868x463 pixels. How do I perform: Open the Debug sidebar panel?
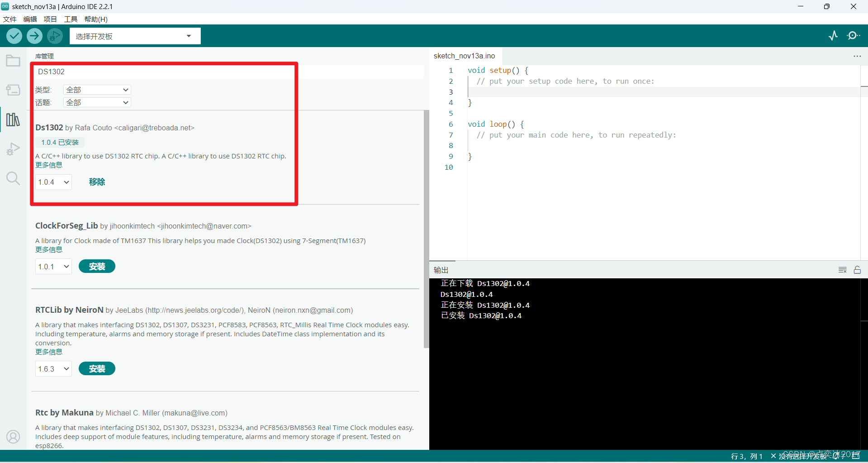(13, 149)
